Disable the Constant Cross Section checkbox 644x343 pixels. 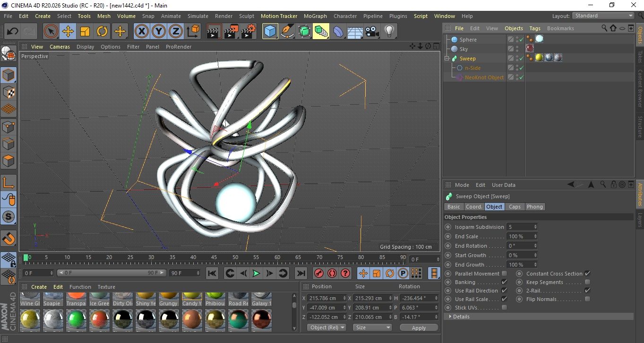pos(587,274)
